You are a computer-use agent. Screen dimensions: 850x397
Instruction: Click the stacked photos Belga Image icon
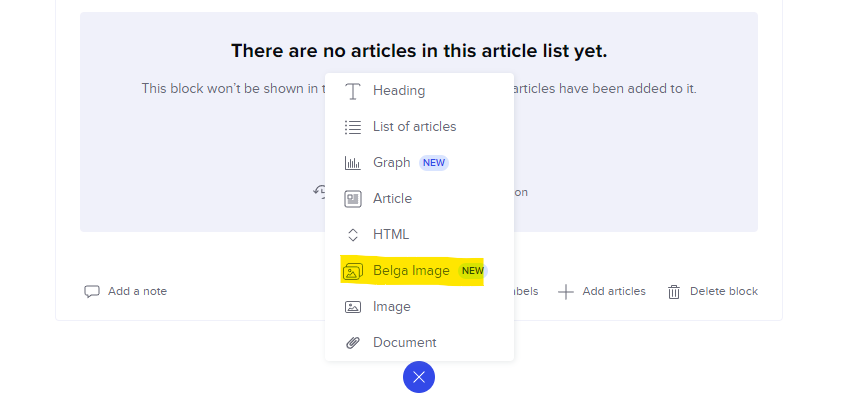[x=353, y=271]
